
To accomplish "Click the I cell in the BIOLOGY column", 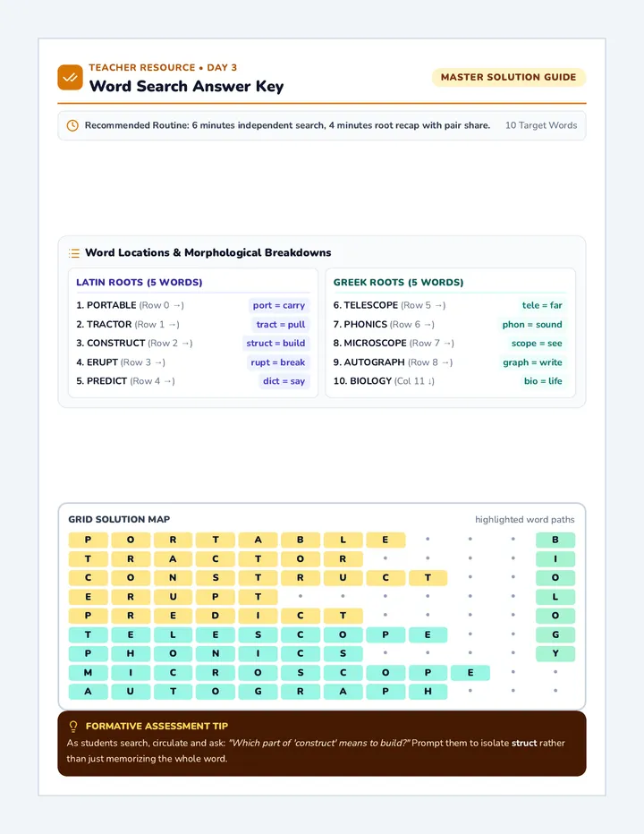I will pyautogui.click(x=555, y=559).
